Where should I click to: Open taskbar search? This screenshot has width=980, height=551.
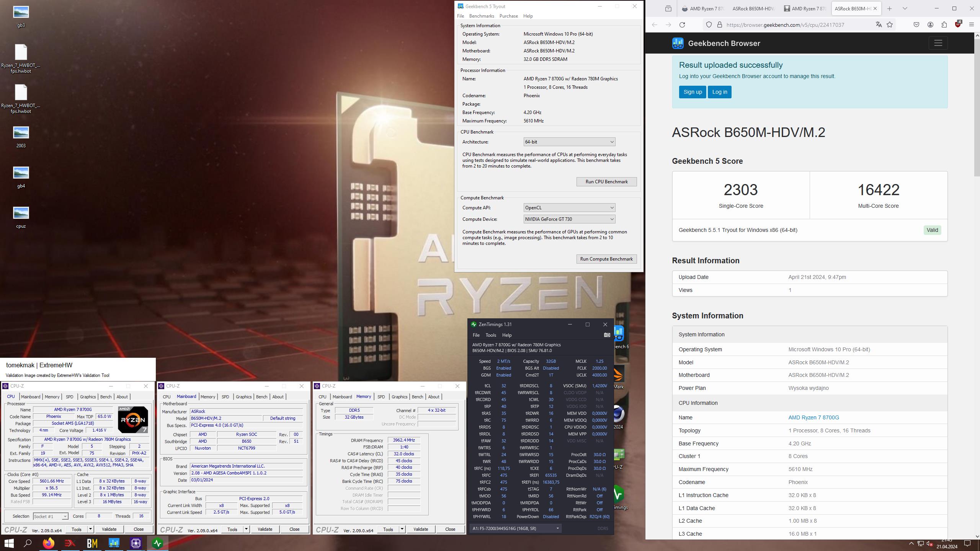(x=28, y=543)
